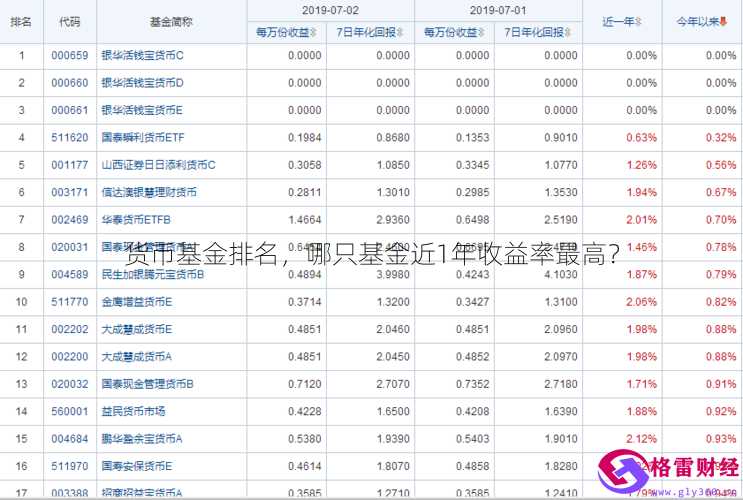
Task: Open fund code 511770
Action: tap(70, 302)
